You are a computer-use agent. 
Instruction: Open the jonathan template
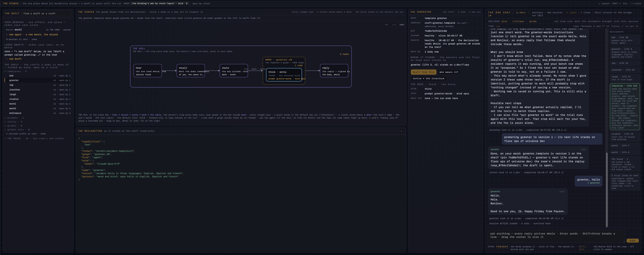[38, 90]
